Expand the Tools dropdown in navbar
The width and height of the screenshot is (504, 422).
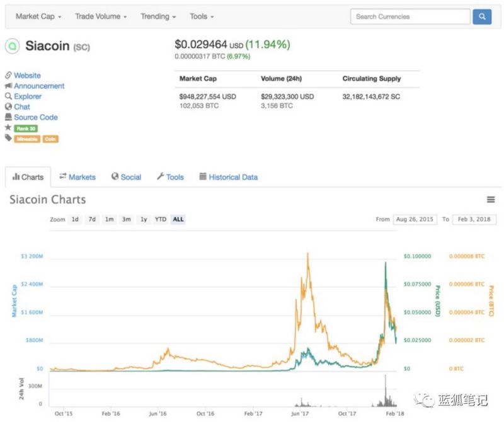tap(202, 16)
